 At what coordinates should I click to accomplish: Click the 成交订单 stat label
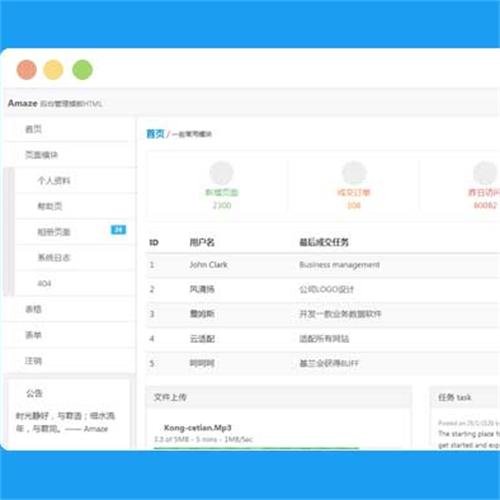(x=354, y=192)
